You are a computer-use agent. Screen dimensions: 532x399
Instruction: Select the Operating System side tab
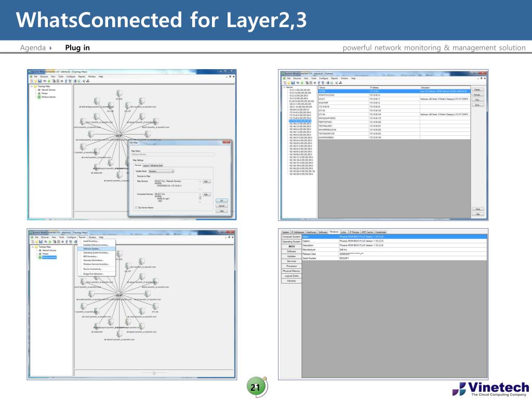(291, 242)
